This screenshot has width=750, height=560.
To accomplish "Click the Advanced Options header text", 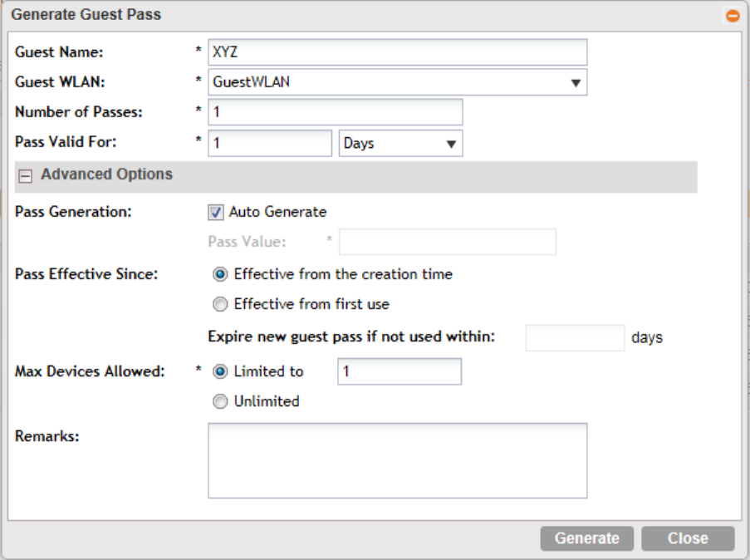I will [x=106, y=174].
